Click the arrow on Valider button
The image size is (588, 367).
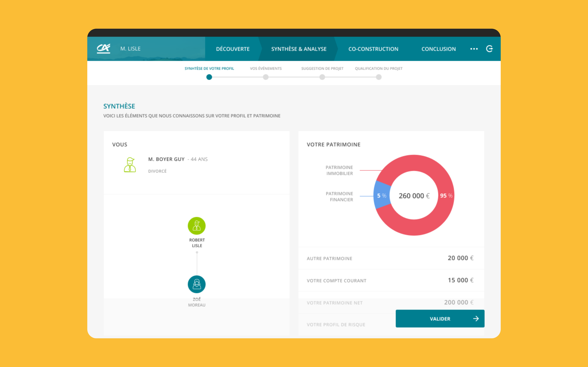pos(476,318)
